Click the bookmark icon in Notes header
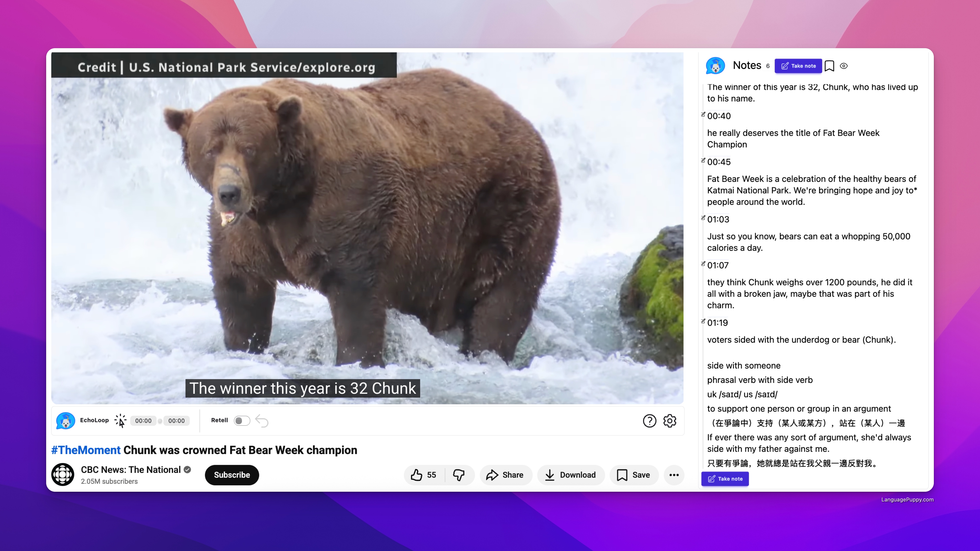The width and height of the screenshot is (980, 551). point(829,66)
